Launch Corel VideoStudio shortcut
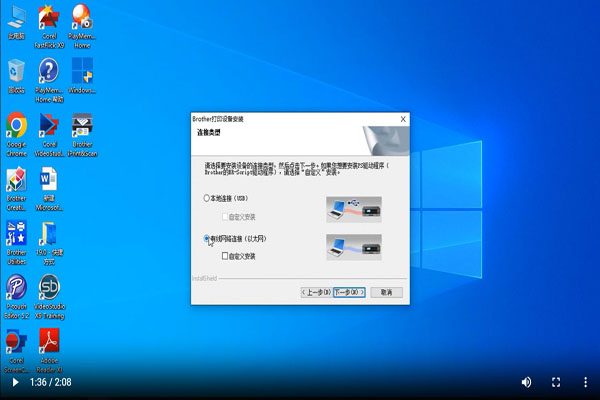 point(49,134)
